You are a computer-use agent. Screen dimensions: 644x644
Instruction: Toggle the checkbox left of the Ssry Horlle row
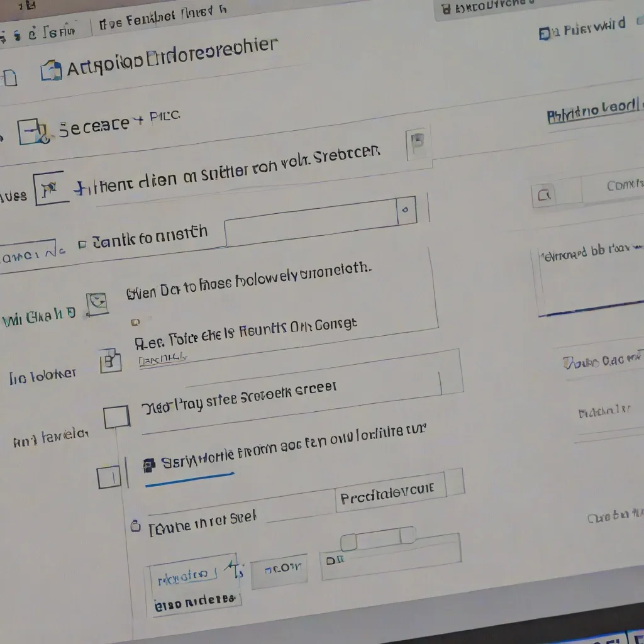point(109,478)
